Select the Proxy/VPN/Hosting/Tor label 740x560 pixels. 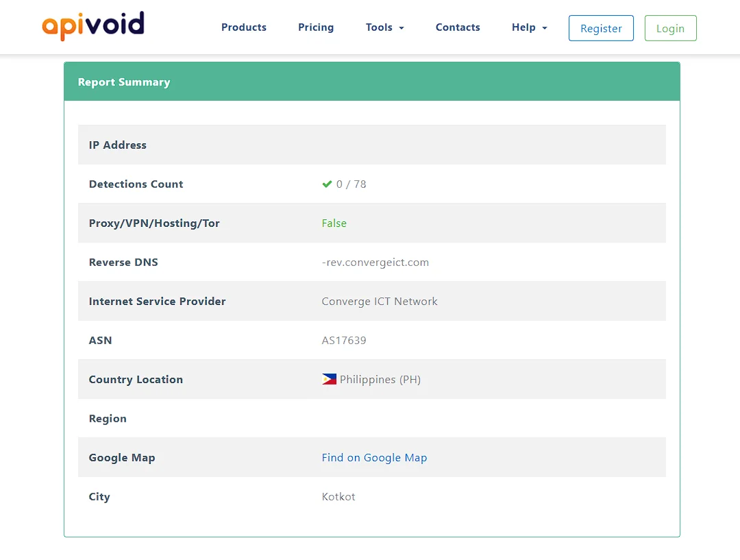tap(154, 223)
